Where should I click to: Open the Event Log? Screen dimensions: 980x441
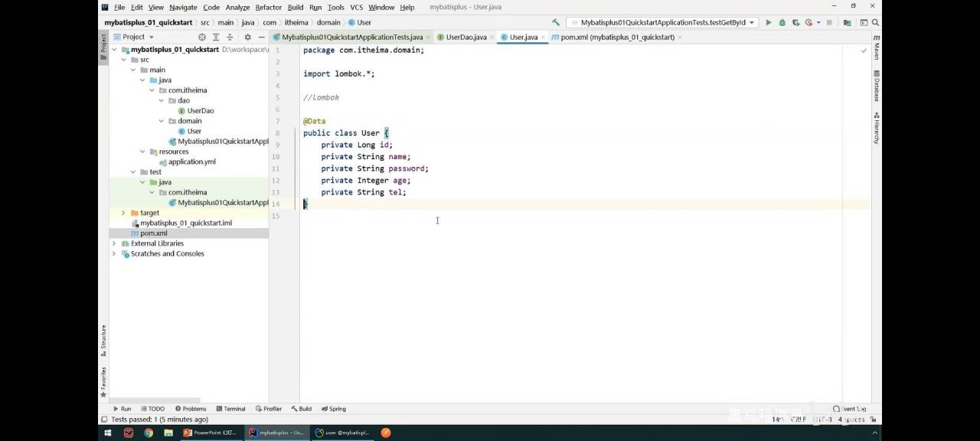click(x=850, y=409)
